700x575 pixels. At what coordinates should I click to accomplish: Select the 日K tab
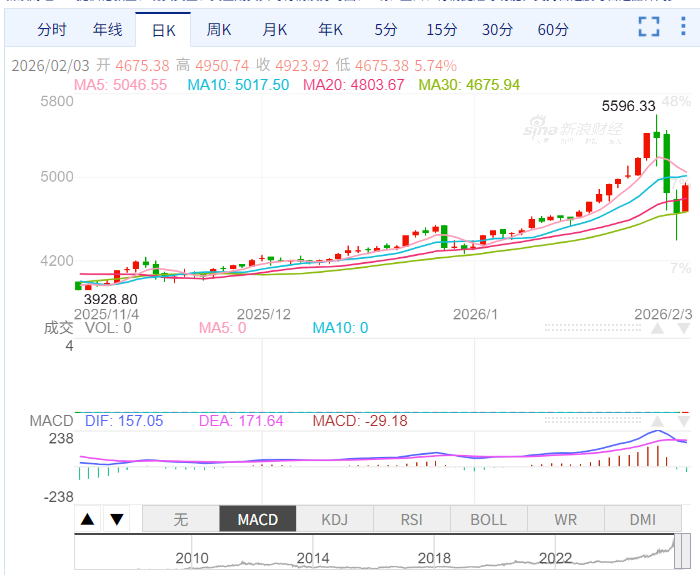coord(163,30)
